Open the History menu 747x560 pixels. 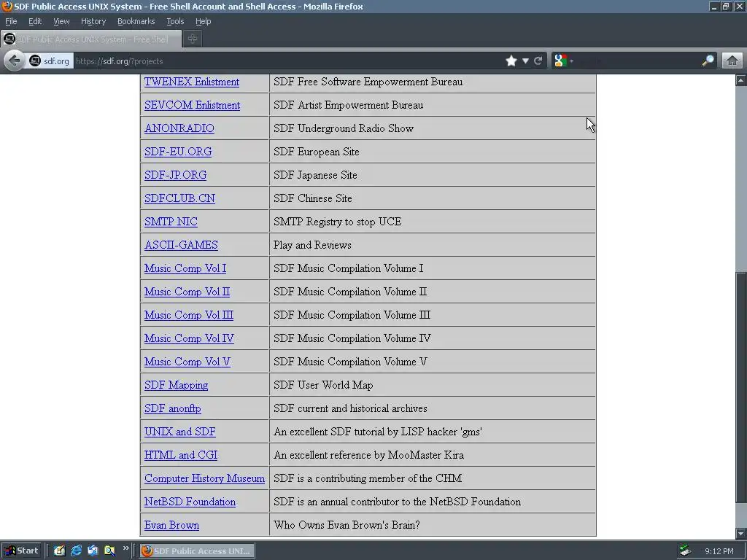[x=93, y=21]
